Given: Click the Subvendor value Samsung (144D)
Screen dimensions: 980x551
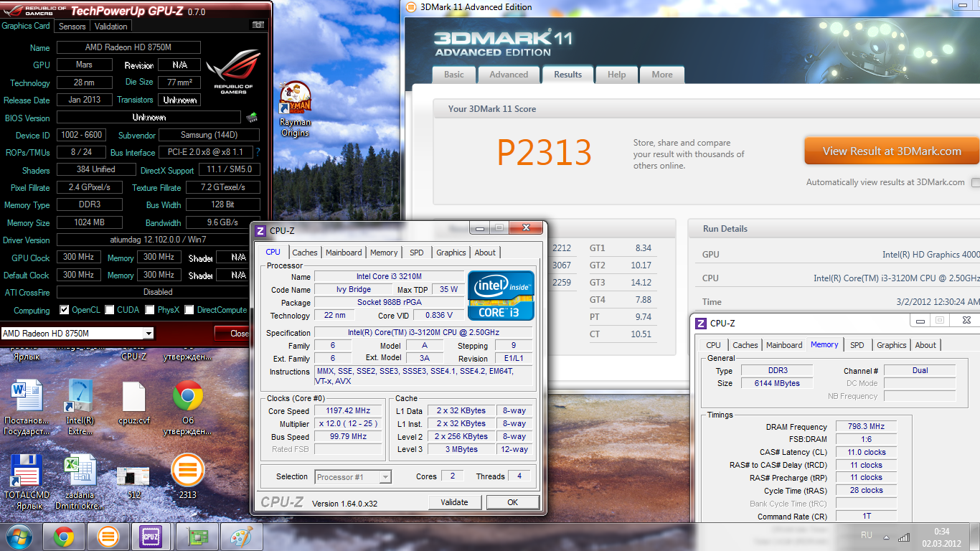Looking at the screenshot, I should (209, 135).
